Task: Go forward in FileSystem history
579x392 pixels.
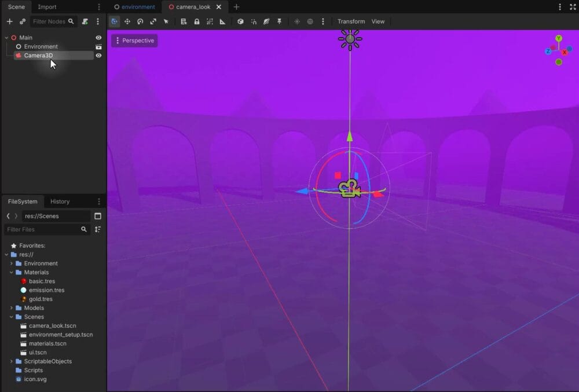Action: pos(16,216)
